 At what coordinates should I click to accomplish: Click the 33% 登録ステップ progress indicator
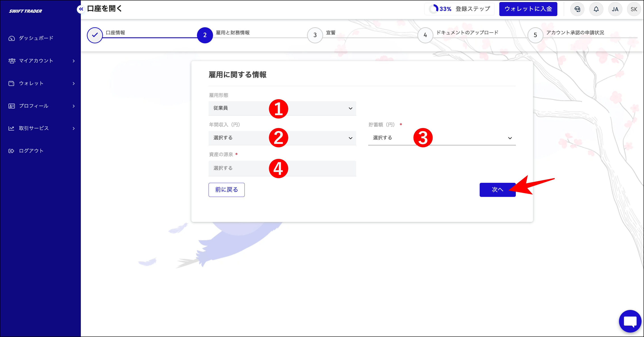459,9
